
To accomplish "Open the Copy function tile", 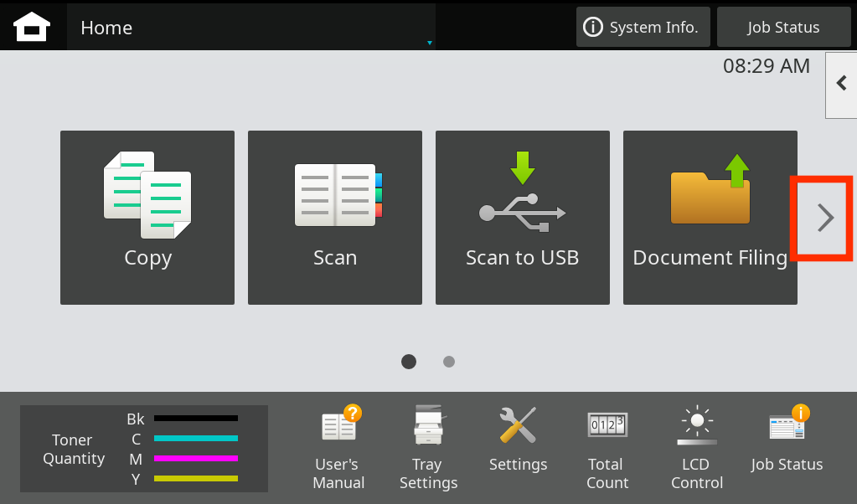I will click(x=147, y=218).
